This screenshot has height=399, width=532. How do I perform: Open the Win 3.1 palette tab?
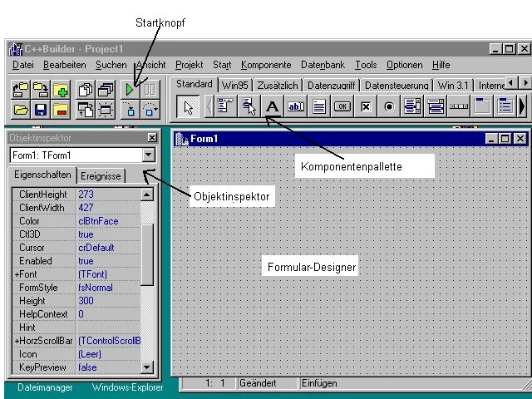pos(453,85)
